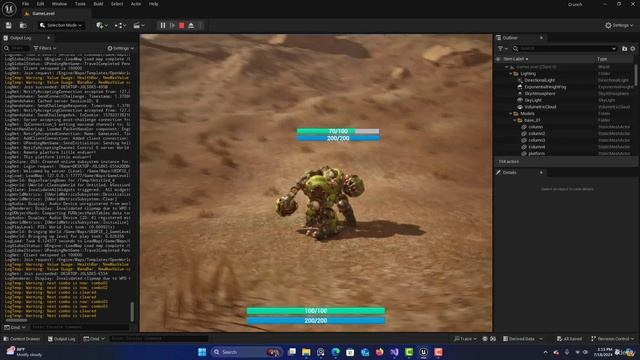Open the Select menu
The width and height of the screenshot is (640, 360).
(x=117, y=4)
